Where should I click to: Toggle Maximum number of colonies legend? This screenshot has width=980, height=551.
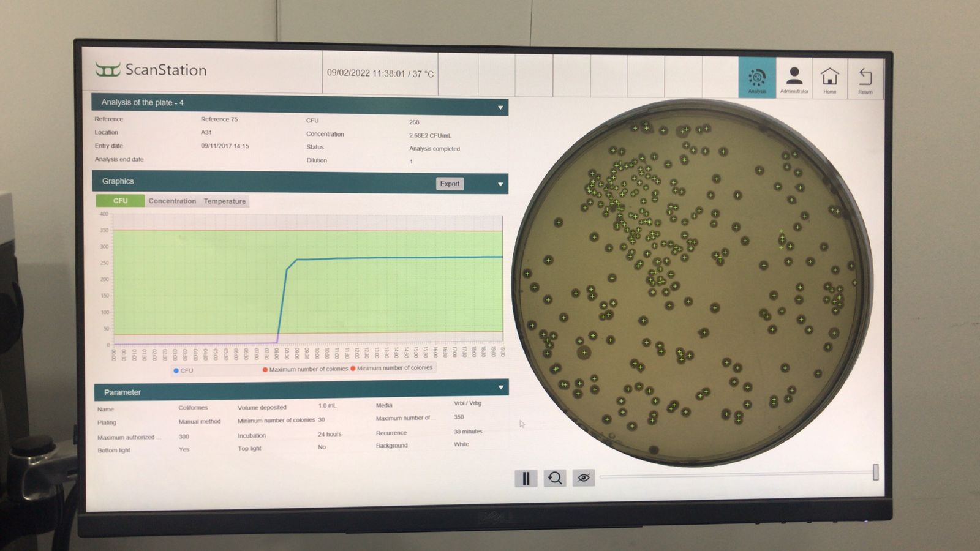click(x=305, y=369)
